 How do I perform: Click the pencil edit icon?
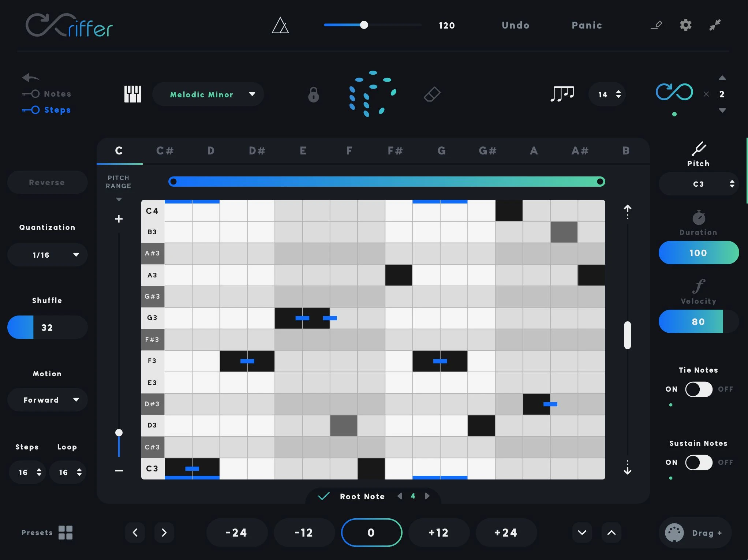pos(657,25)
